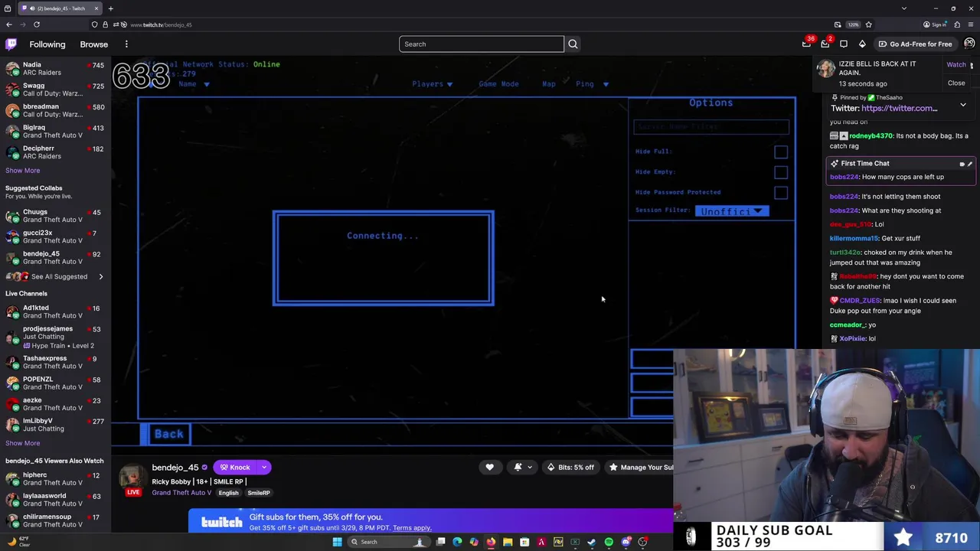Open File Explorer from the taskbar

(508, 542)
